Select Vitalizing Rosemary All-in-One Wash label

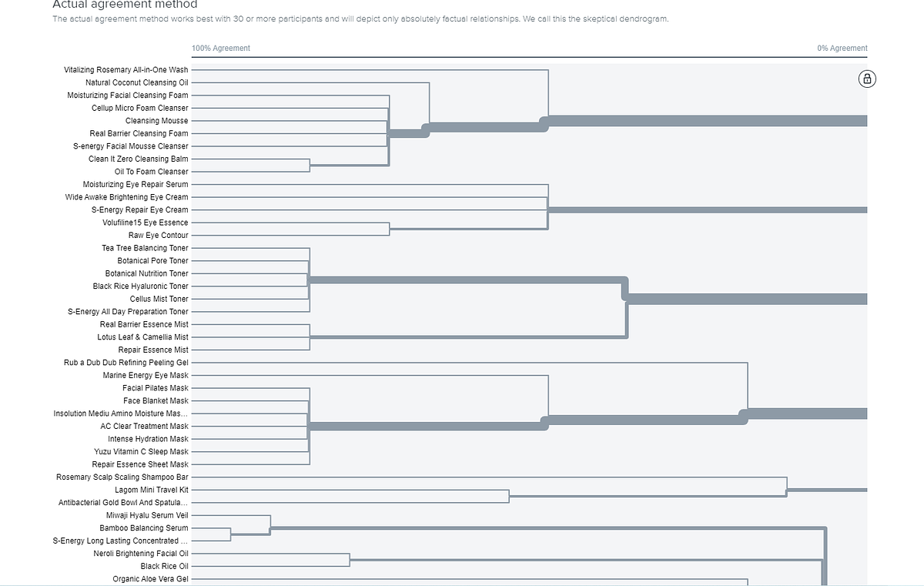[126, 70]
